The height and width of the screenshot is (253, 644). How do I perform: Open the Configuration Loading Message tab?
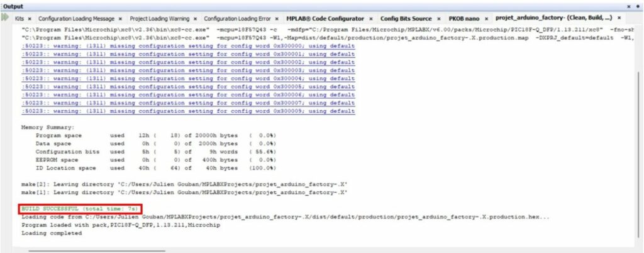75,19
